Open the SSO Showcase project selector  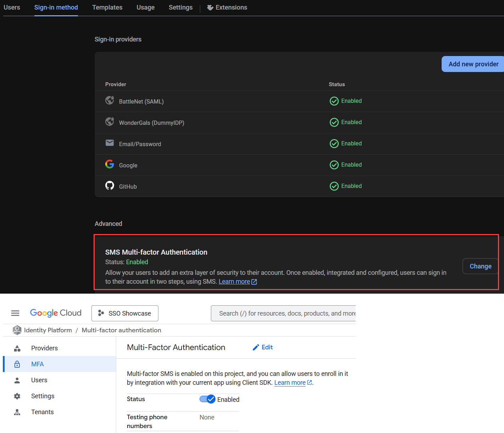125,313
